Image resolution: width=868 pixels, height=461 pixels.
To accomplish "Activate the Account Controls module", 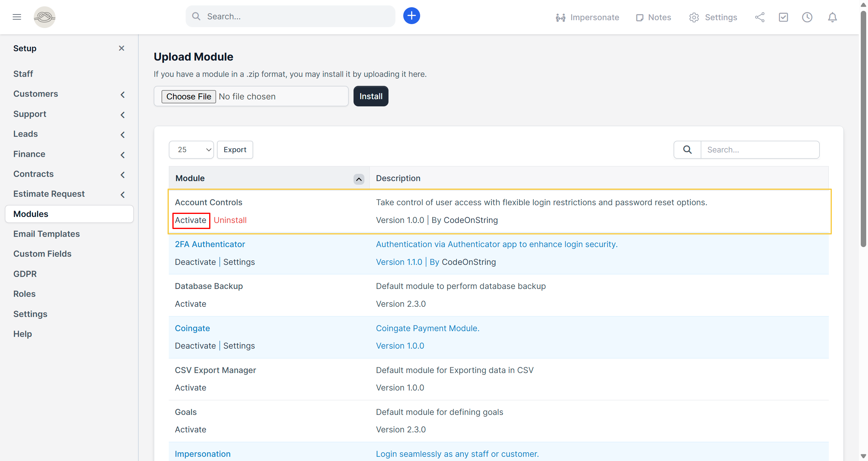I will pyautogui.click(x=190, y=220).
